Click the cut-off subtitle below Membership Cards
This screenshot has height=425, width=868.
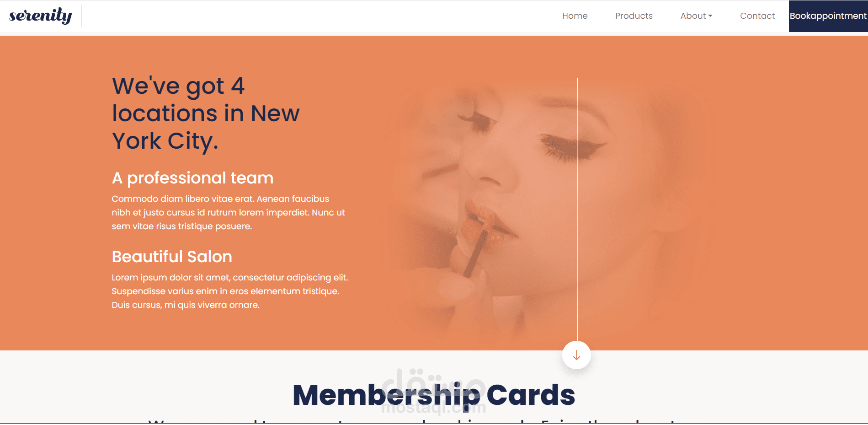point(431,421)
